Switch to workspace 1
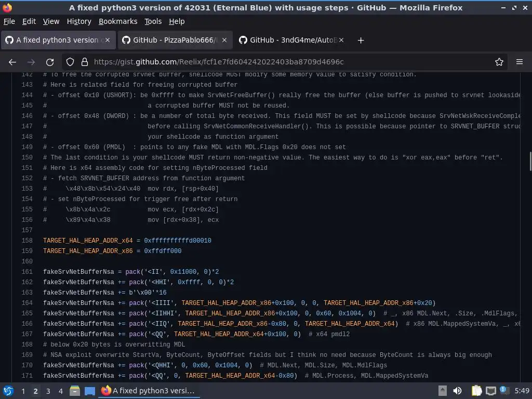 point(23,391)
